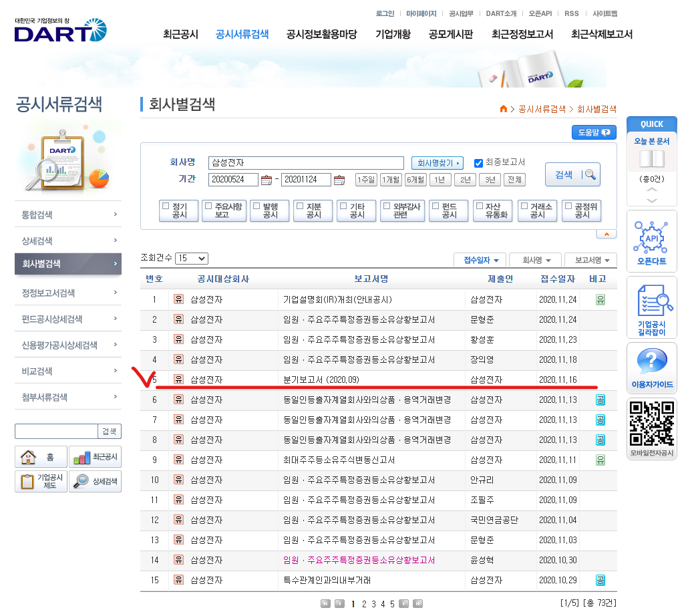Check 자산유동화 filter checkbox
Viewport: 696px width, 616px height.
pos(480,206)
